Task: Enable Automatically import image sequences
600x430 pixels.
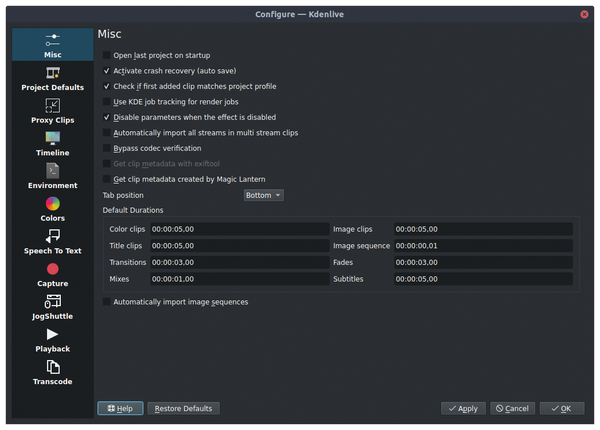Action: click(x=107, y=302)
